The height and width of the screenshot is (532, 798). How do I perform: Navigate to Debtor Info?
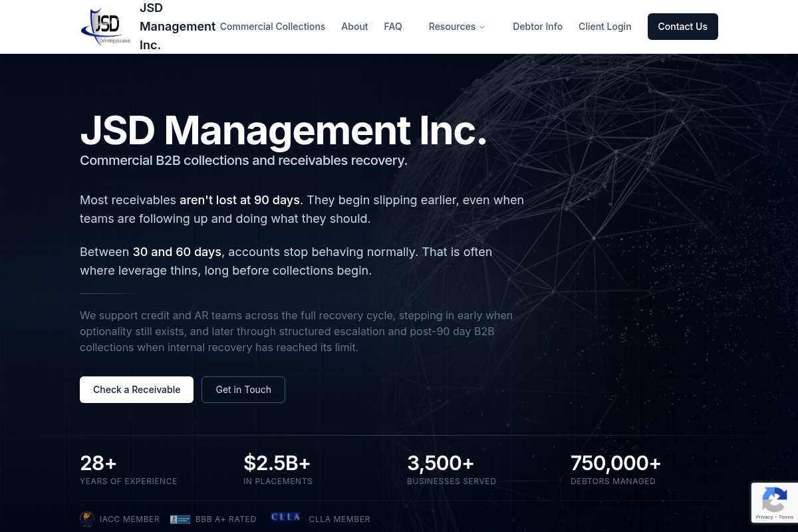point(537,27)
